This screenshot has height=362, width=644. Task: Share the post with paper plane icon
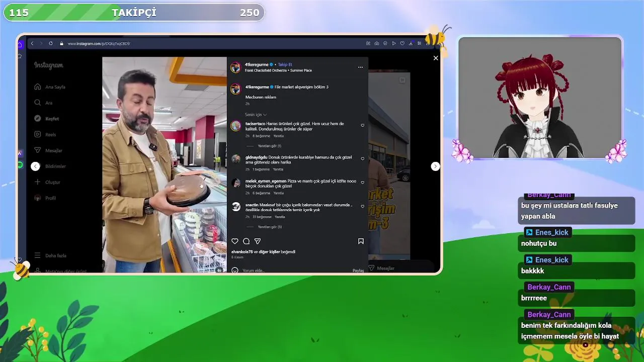[x=258, y=241]
